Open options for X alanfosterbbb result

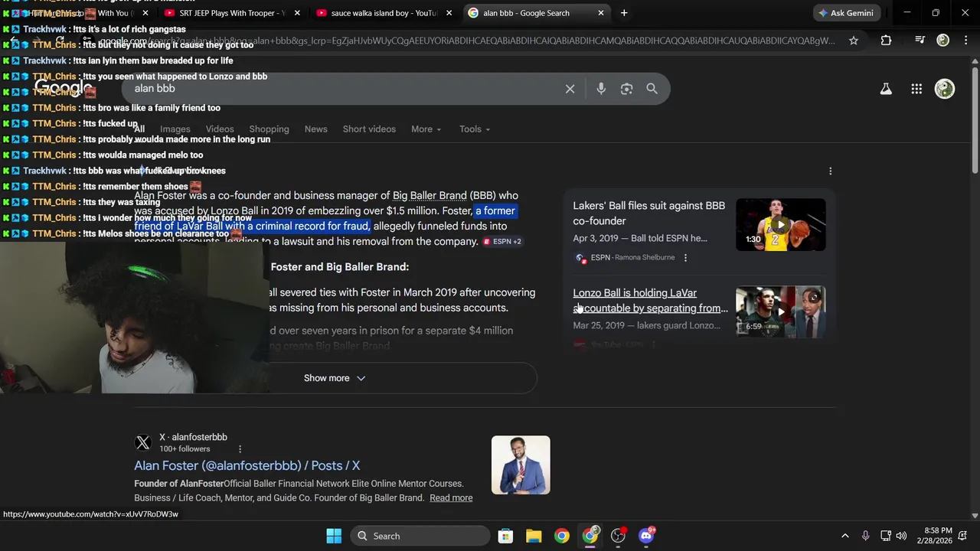click(x=240, y=449)
